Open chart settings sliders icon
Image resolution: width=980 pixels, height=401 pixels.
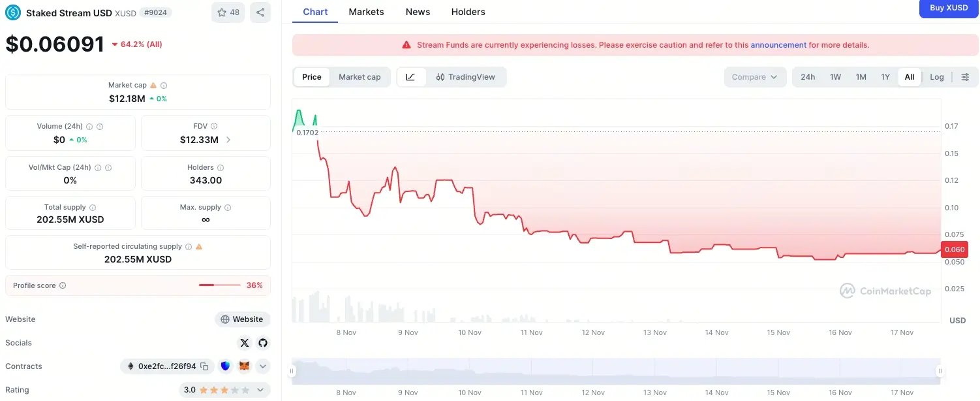966,76
